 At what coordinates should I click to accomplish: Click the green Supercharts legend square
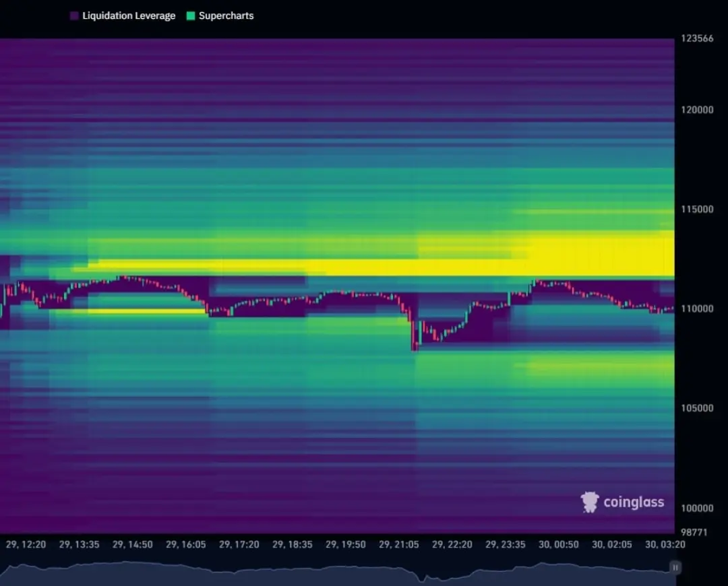point(191,15)
